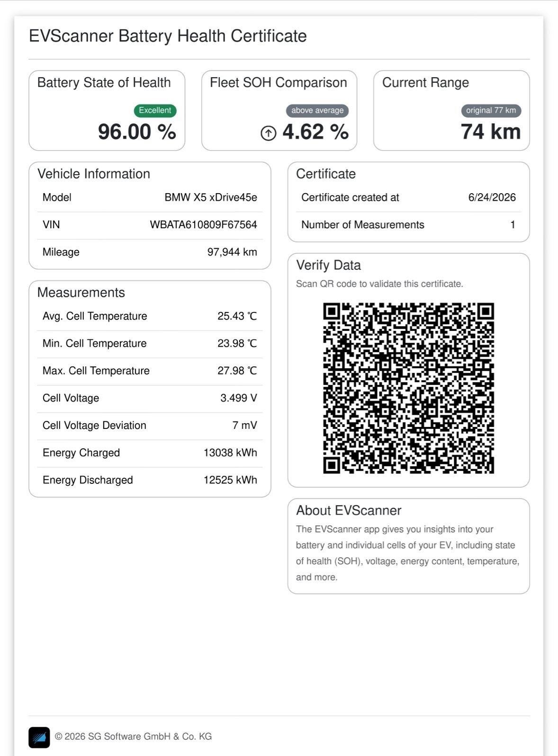Viewport: 558px width, 756px height.
Task: Select the VIN WBATA610809F67564
Action: 204,225
